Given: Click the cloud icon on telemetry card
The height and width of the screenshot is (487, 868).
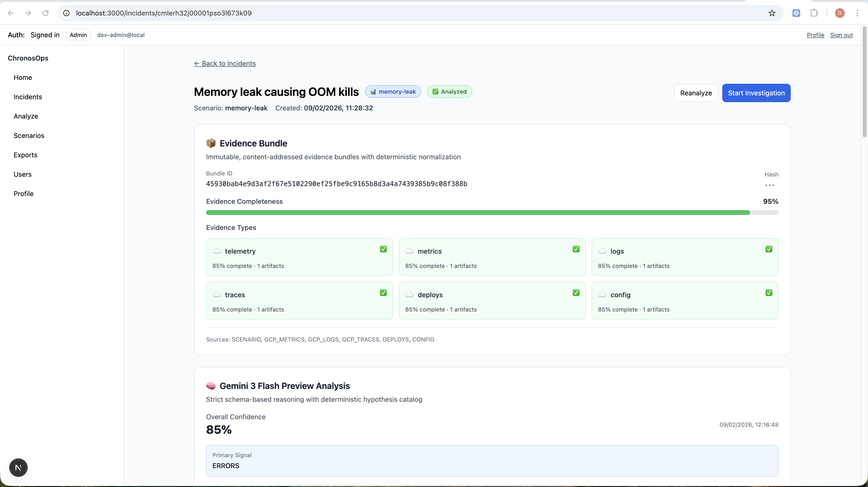Looking at the screenshot, I should point(217,251).
